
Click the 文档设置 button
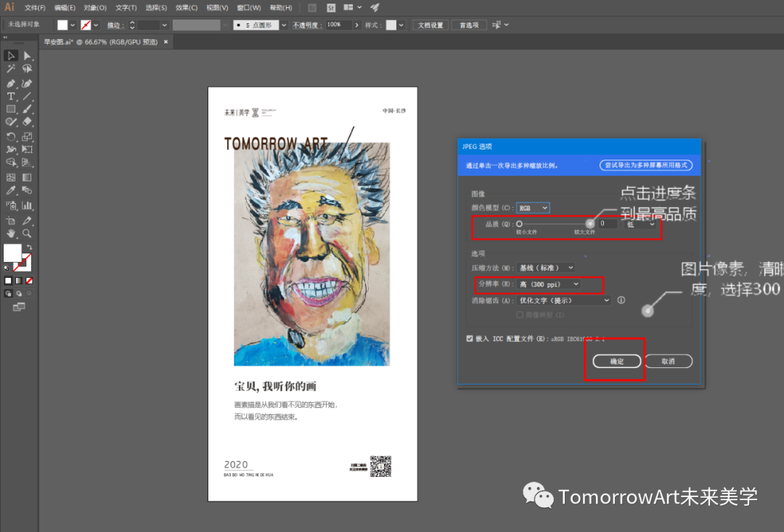430,25
